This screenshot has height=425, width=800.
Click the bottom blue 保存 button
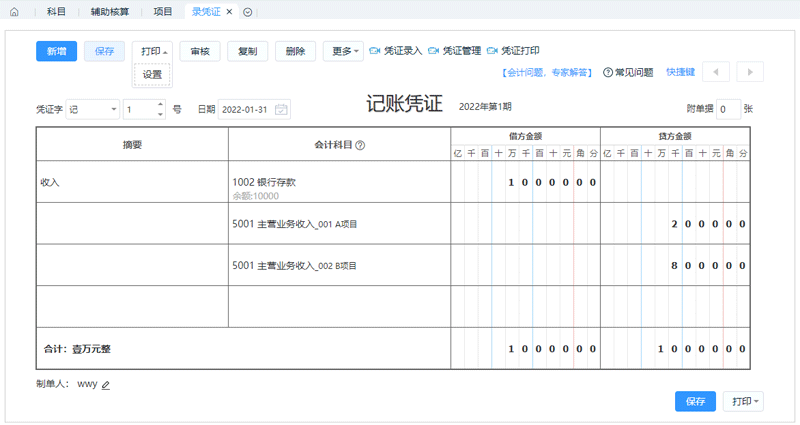(695, 402)
